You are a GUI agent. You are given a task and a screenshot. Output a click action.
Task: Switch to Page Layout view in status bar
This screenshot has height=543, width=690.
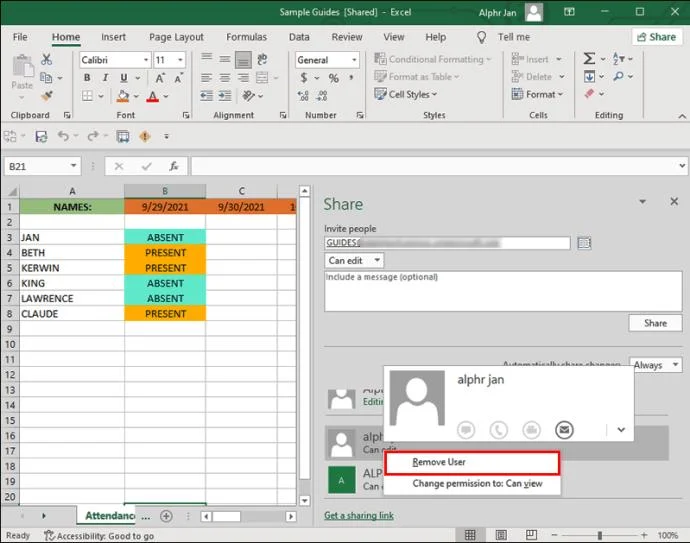(x=501, y=535)
